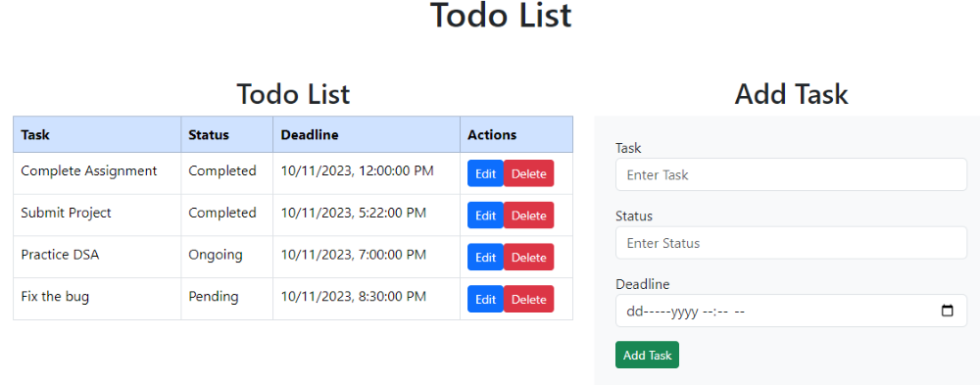Image resolution: width=980 pixels, height=385 pixels.
Task: Edit the Complete Assignment task
Action: [x=486, y=173]
